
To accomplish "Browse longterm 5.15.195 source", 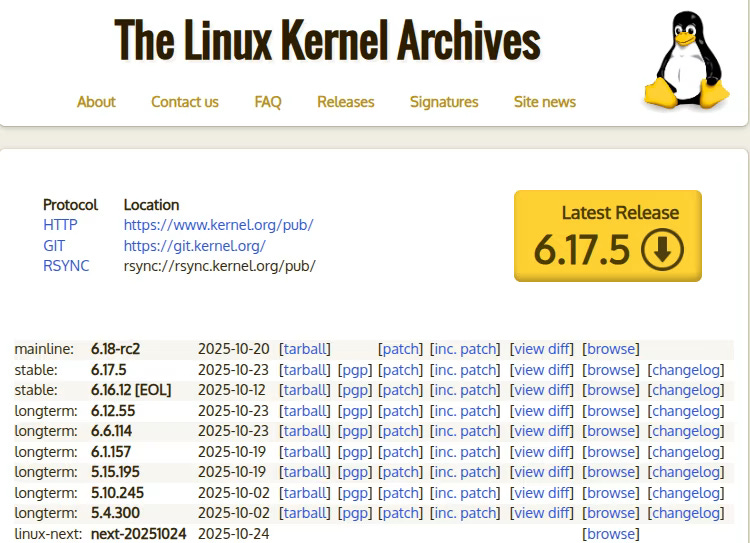I will (610, 472).
